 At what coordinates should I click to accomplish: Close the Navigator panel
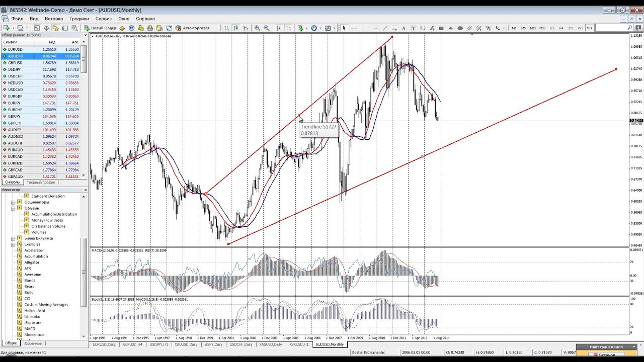pos(85,190)
